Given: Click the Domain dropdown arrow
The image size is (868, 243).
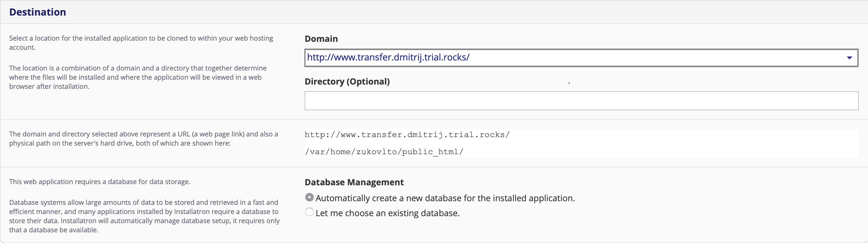Looking at the screenshot, I should pyautogui.click(x=849, y=58).
